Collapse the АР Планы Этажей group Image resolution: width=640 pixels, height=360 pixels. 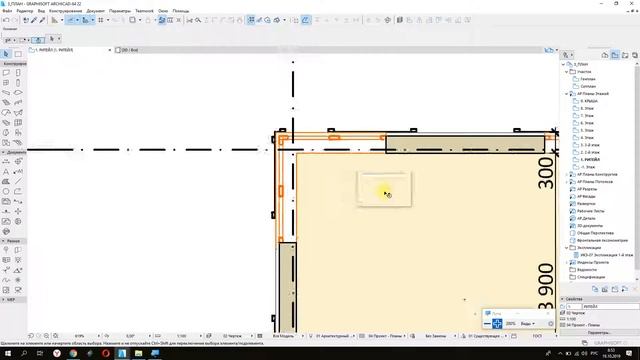tap(567, 93)
